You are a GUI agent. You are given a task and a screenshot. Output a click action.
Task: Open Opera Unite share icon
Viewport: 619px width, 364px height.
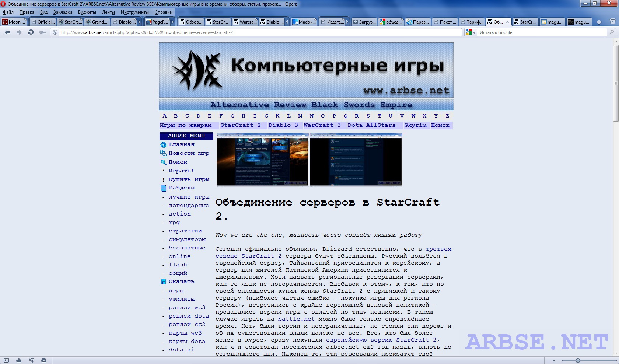click(31, 360)
